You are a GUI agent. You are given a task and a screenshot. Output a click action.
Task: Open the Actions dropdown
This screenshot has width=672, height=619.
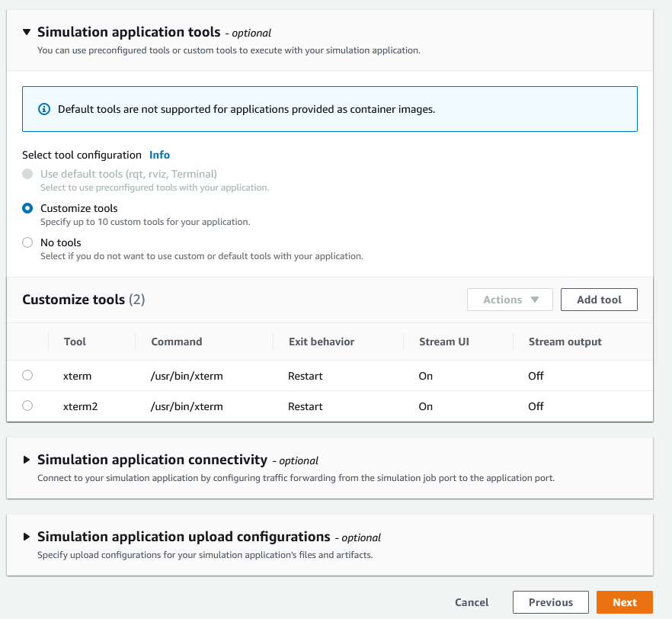point(510,300)
